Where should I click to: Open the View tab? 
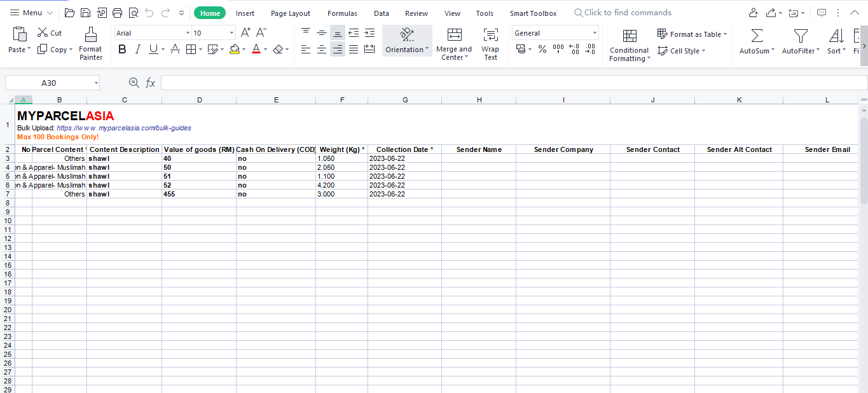point(452,13)
